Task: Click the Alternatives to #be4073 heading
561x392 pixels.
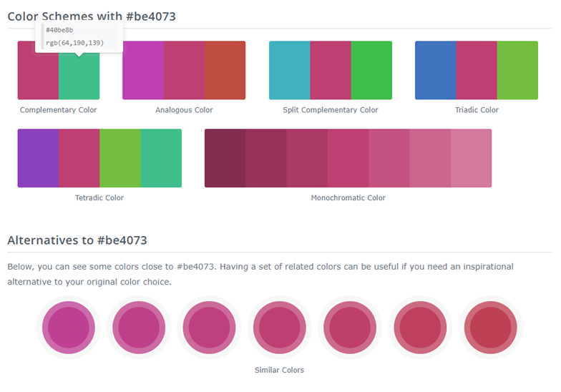Action: click(77, 240)
